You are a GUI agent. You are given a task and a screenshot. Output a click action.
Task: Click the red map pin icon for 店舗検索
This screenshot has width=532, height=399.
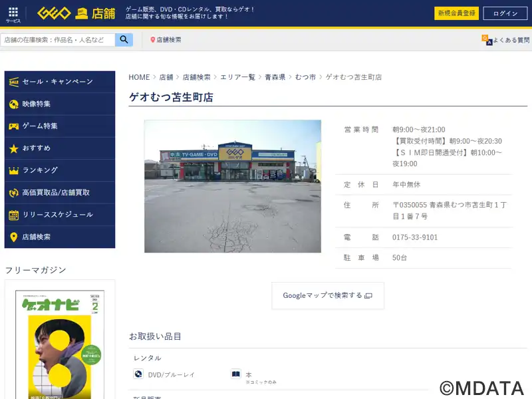[153, 40]
